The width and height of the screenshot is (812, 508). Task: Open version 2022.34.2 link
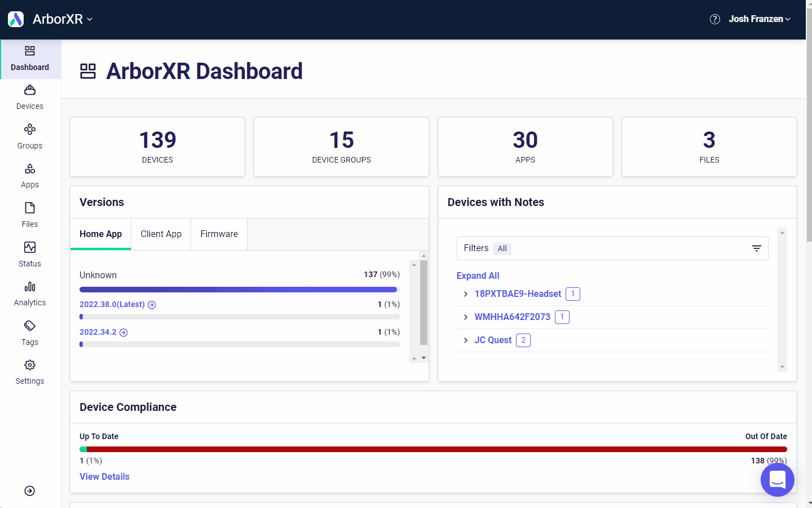[x=98, y=332]
